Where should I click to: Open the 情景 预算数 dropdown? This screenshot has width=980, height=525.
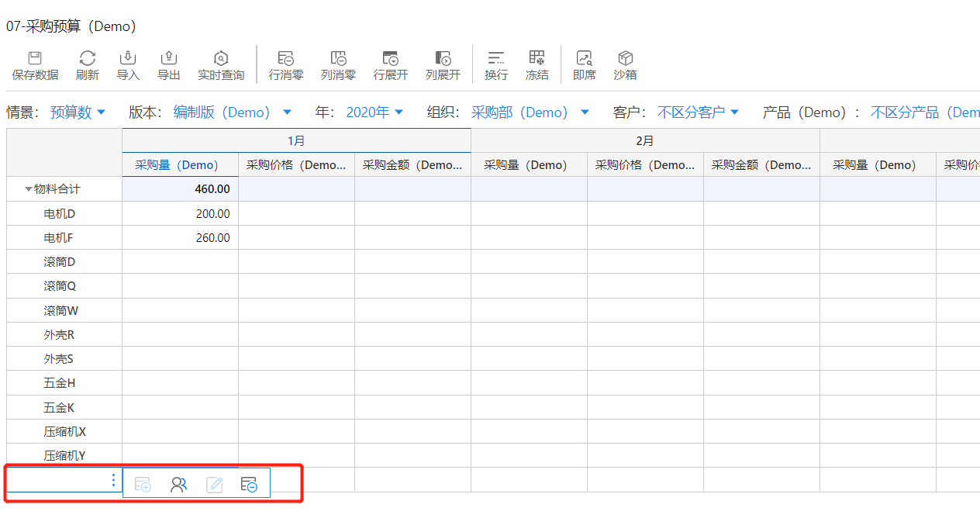(78, 112)
